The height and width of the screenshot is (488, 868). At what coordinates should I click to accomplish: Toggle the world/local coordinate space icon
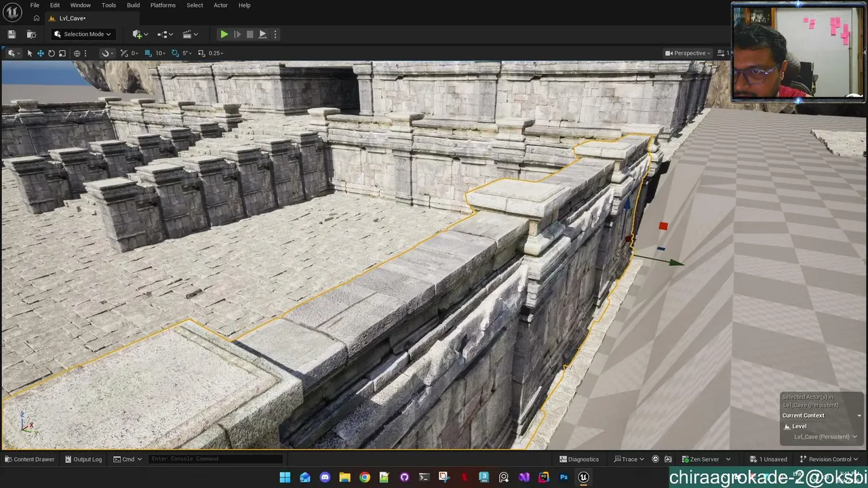[x=77, y=53]
